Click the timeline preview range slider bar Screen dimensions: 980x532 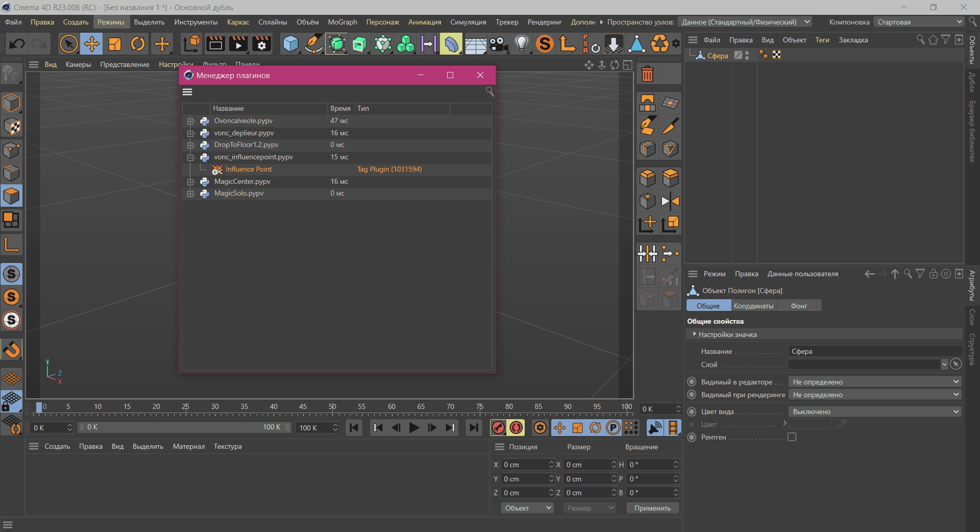[x=185, y=427]
